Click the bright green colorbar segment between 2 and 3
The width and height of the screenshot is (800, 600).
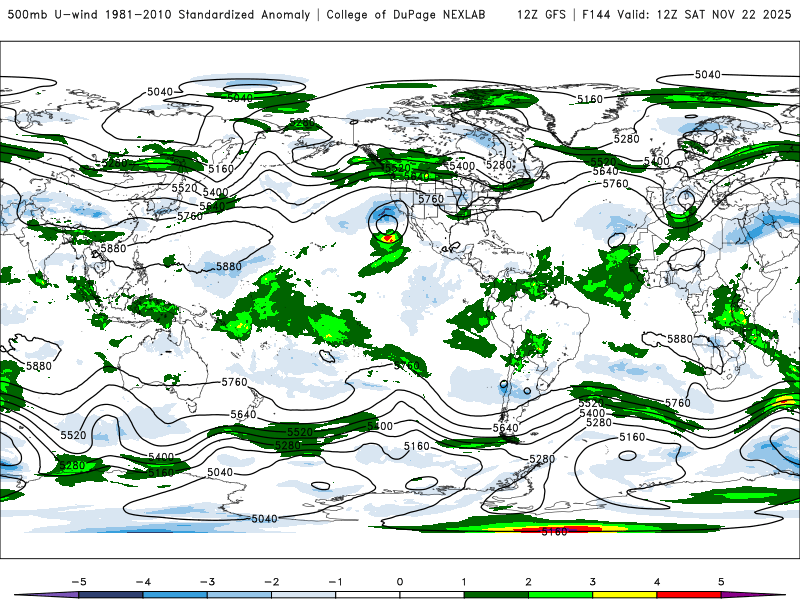[x=561, y=595]
